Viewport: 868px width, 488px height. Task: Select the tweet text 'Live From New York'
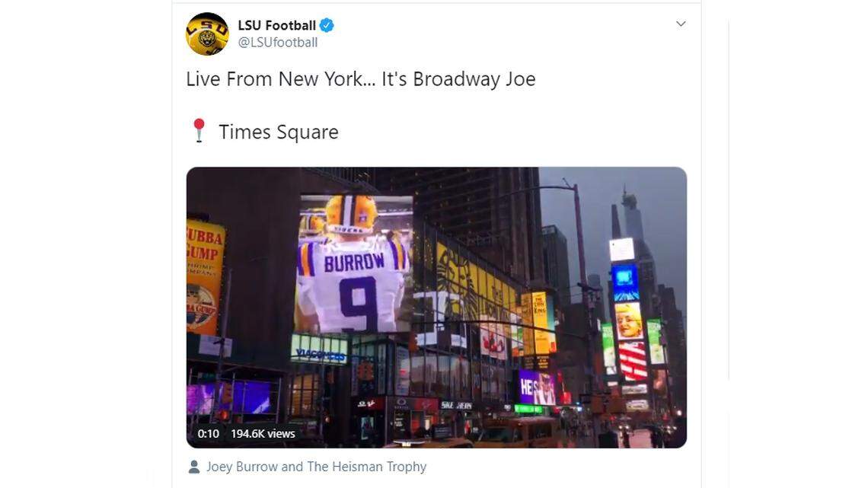[274, 78]
